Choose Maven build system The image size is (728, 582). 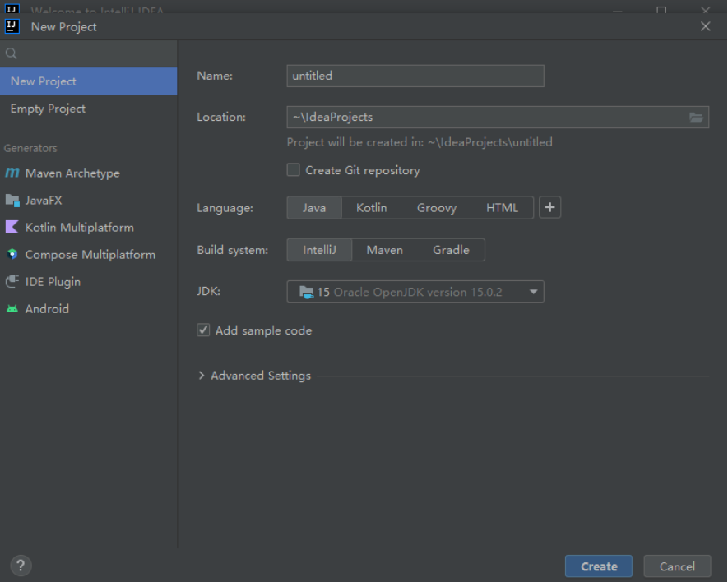click(384, 250)
